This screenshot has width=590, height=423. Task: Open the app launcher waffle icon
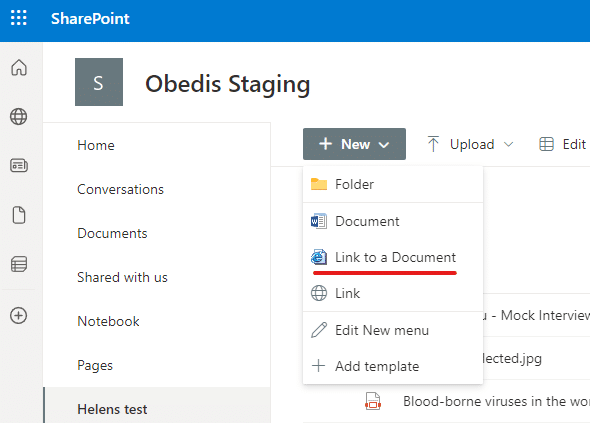(x=18, y=18)
